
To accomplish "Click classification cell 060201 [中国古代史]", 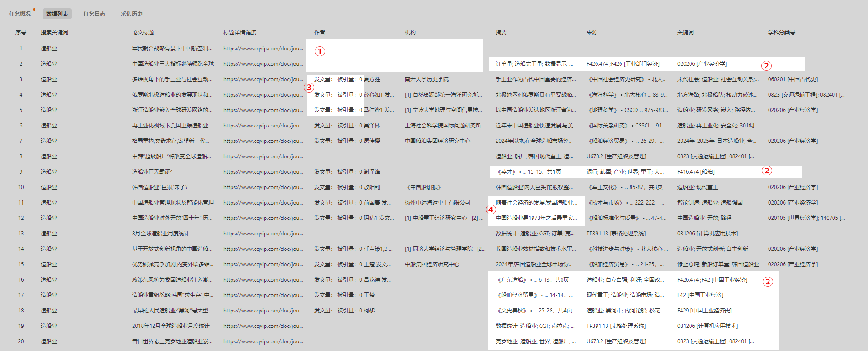I will click(793, 79).
